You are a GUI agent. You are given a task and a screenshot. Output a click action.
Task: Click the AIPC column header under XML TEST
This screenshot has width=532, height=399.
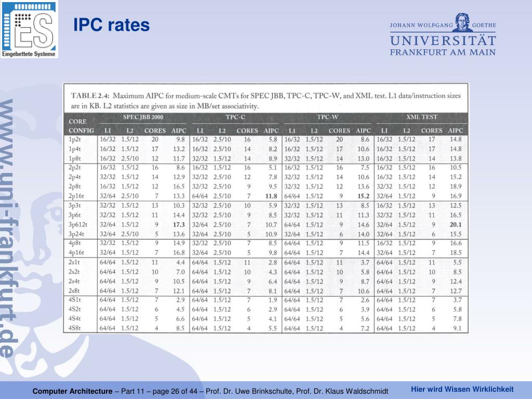pyautogui.click(x=455, y=130)
